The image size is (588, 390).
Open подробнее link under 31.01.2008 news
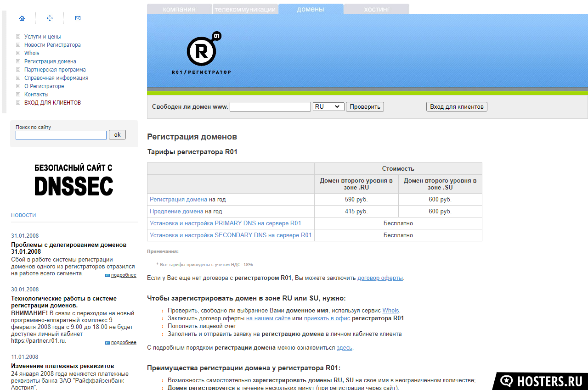pyautogui.click(x=124, y=275)
